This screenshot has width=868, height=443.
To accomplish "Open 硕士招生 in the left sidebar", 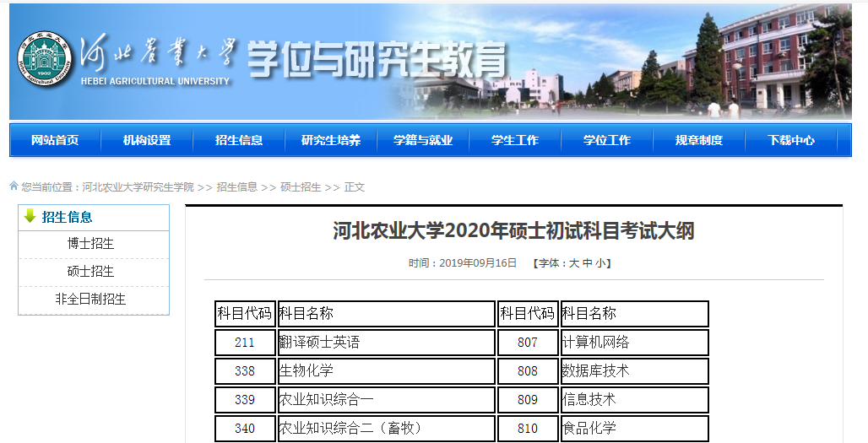I will 91,272.
